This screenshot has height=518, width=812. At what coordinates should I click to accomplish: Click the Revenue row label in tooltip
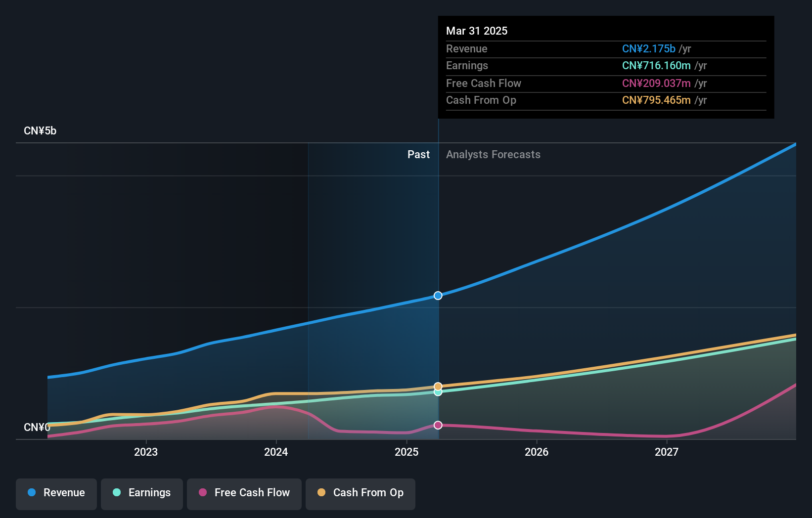(x=466, y=49)
